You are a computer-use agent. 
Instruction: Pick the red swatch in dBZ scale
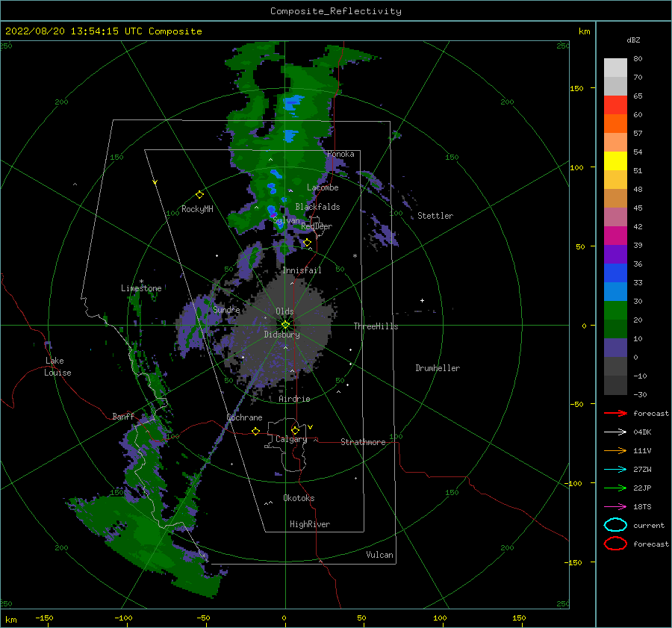click(615, 105)
